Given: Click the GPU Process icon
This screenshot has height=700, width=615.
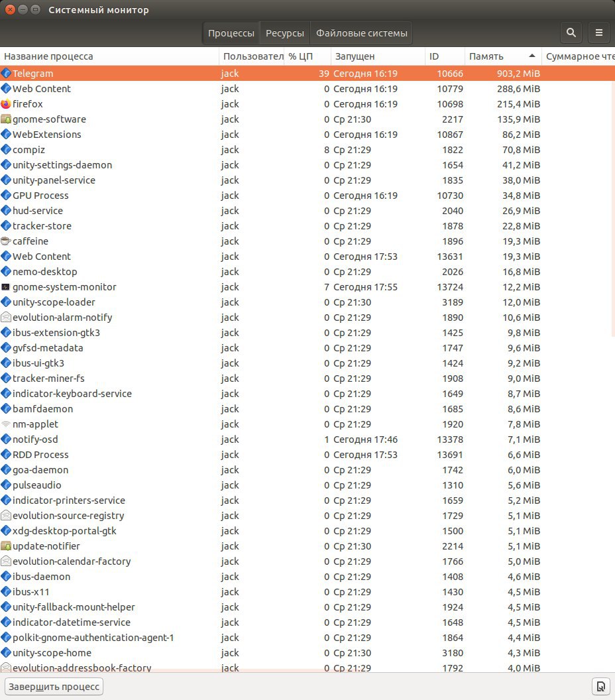Looking at the screenshot, I should [x=6, y=196].
